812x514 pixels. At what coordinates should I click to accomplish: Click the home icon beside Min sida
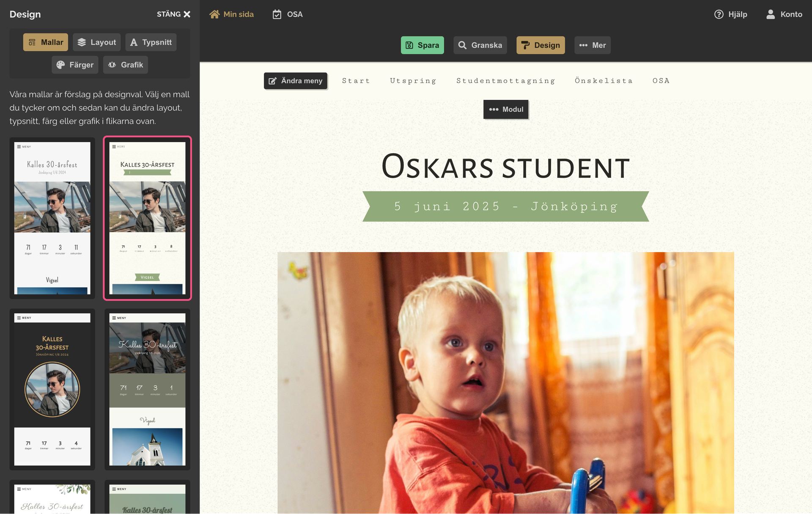[214, 14]
